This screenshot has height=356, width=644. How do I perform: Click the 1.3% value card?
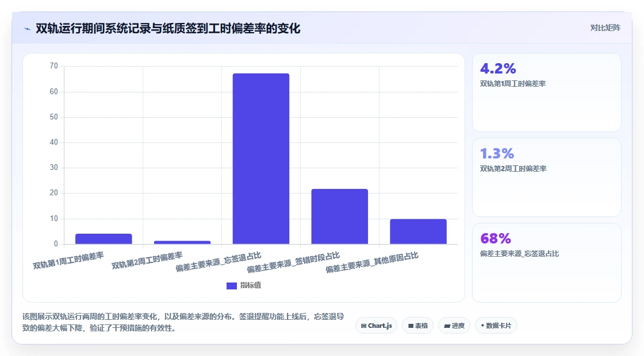click(547, 177)
